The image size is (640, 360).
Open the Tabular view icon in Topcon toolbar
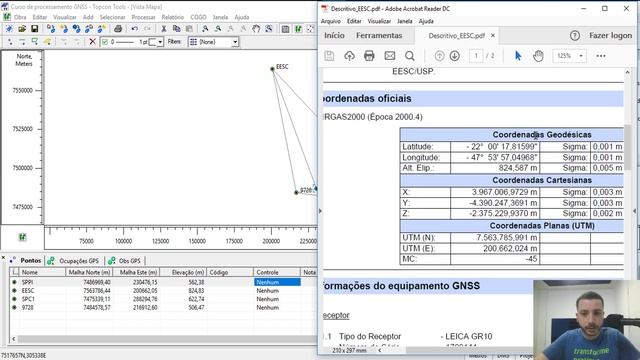point(286,29)
